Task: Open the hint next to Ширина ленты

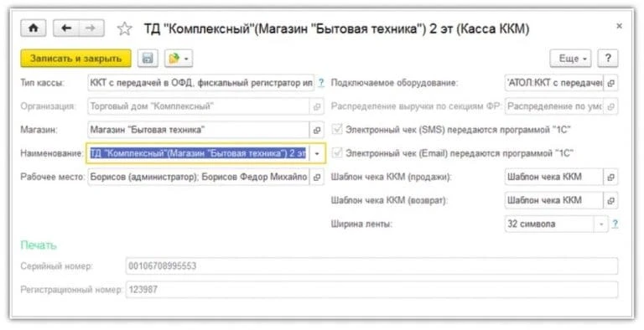Action: click(615, 224)
